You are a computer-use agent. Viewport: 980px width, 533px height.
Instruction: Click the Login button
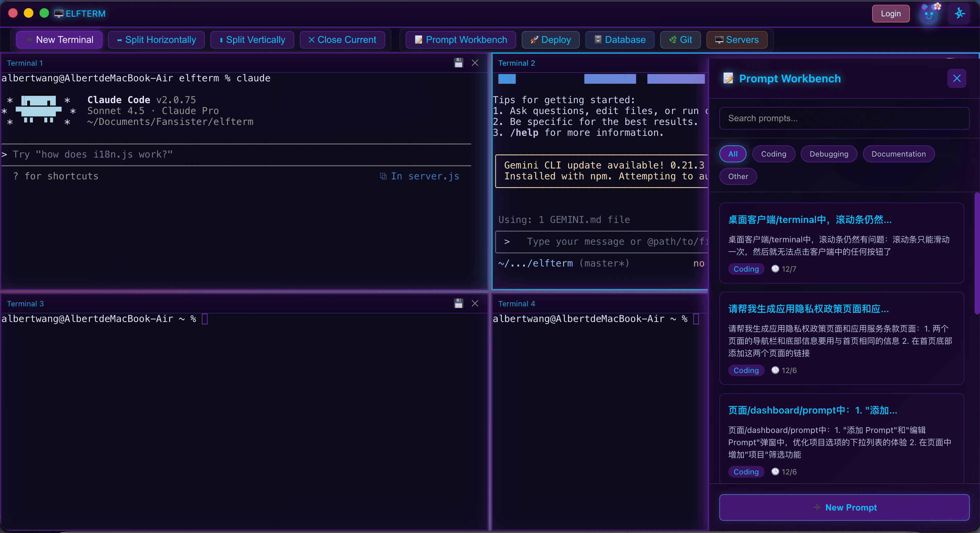[890, 14]
